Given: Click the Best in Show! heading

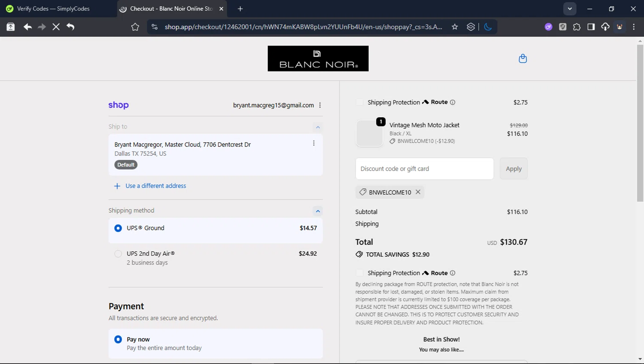Looking at the screenshot, I should pos(441,340).
